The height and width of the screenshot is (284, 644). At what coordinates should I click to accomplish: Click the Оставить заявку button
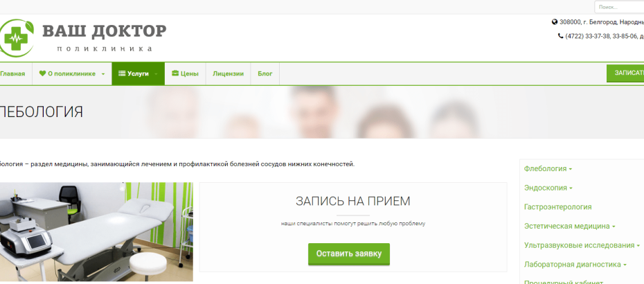[x=349, y=254]
